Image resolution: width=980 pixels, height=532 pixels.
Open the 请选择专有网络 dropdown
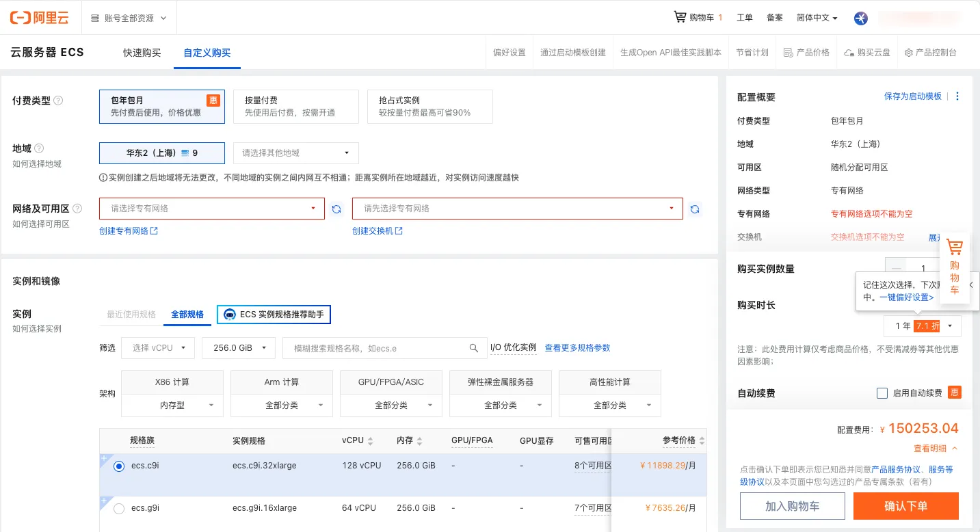(212, 209)
